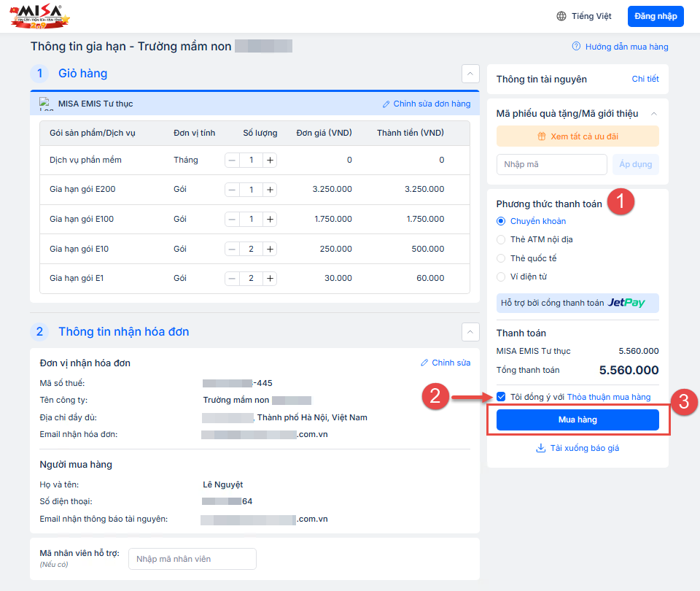Viewport: 700px width, 591px height.
Task: Decrease Gia hạn gói E10 quantity
Action: (232, 249)
